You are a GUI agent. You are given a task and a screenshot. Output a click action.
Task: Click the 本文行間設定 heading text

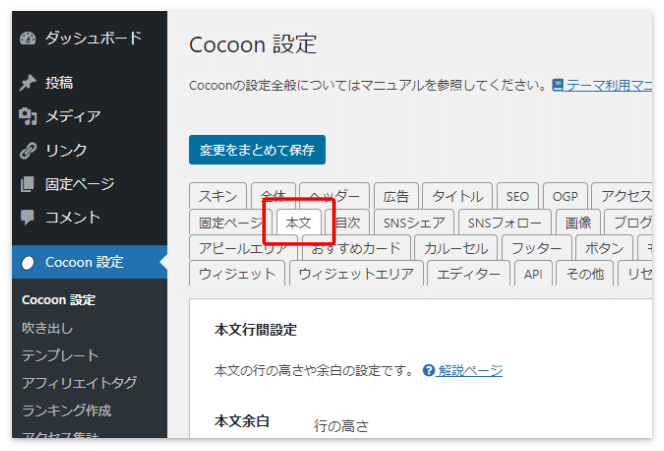[x=256, y=330]
